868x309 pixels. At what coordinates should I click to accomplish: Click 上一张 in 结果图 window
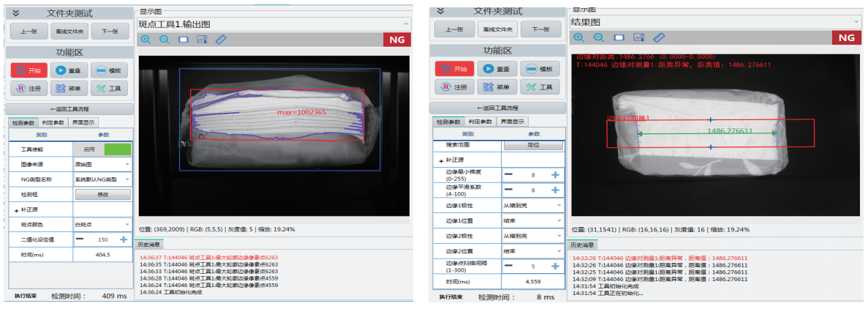coord(454,29)
